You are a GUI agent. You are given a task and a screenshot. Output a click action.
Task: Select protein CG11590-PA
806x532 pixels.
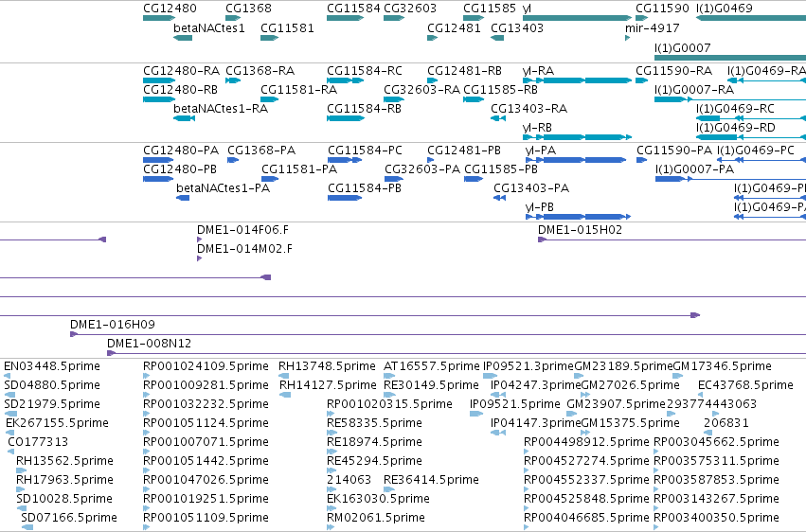point(641,160)
